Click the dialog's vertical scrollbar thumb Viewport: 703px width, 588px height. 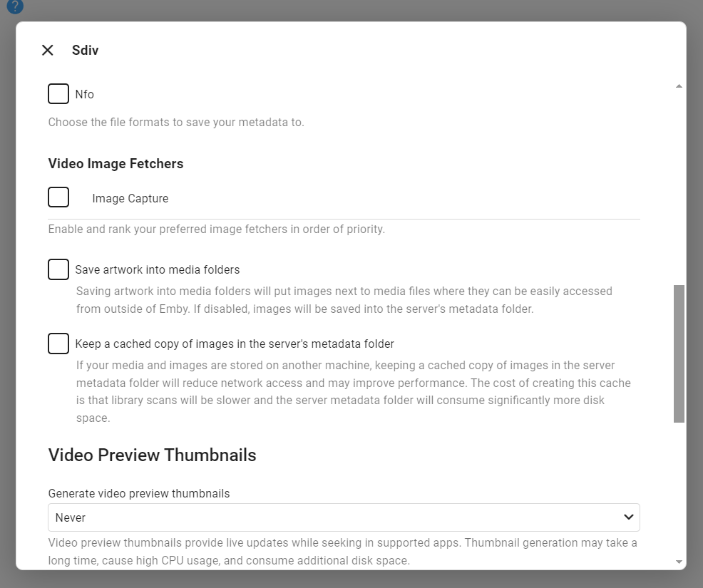679,353
